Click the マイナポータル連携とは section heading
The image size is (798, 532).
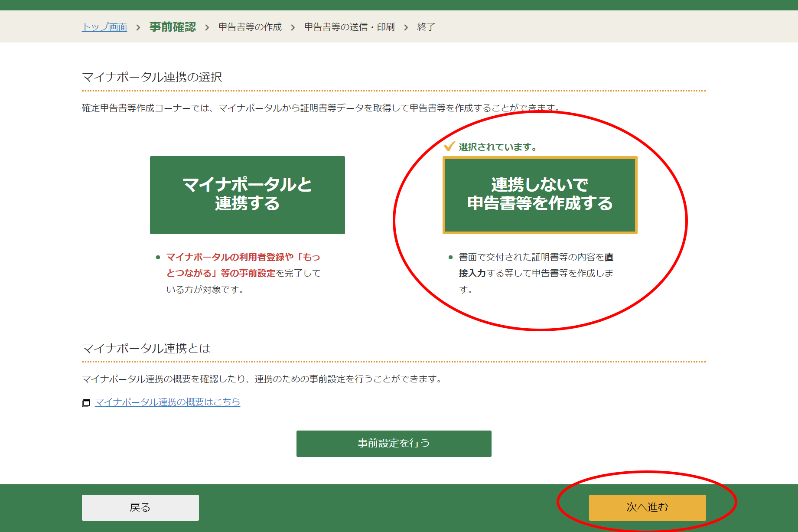146,348
